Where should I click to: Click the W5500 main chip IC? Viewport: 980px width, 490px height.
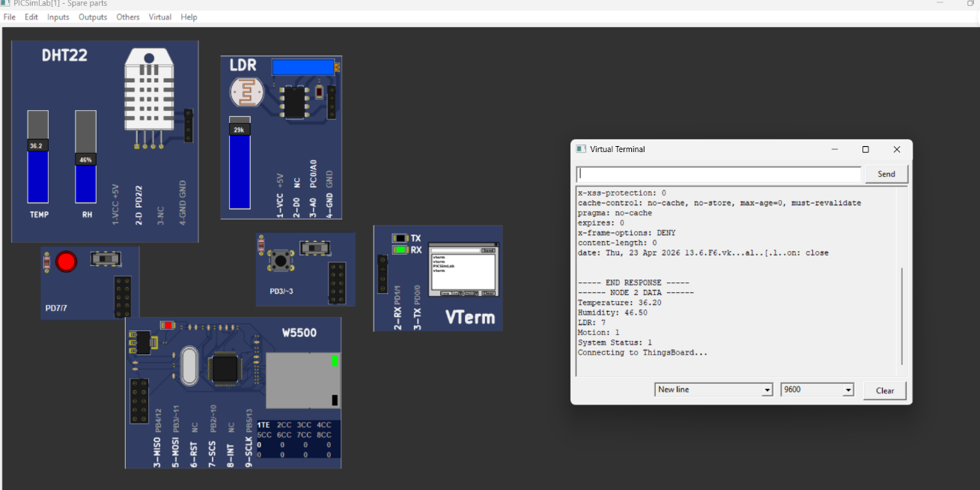pos(225,369)
